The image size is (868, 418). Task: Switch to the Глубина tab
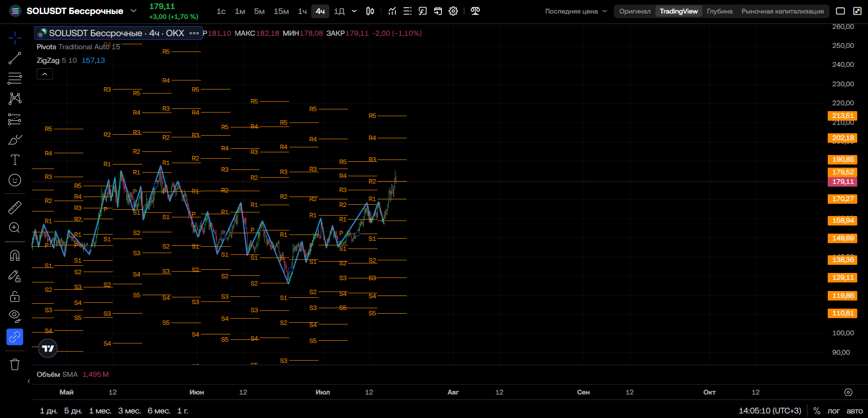[719, 11]
